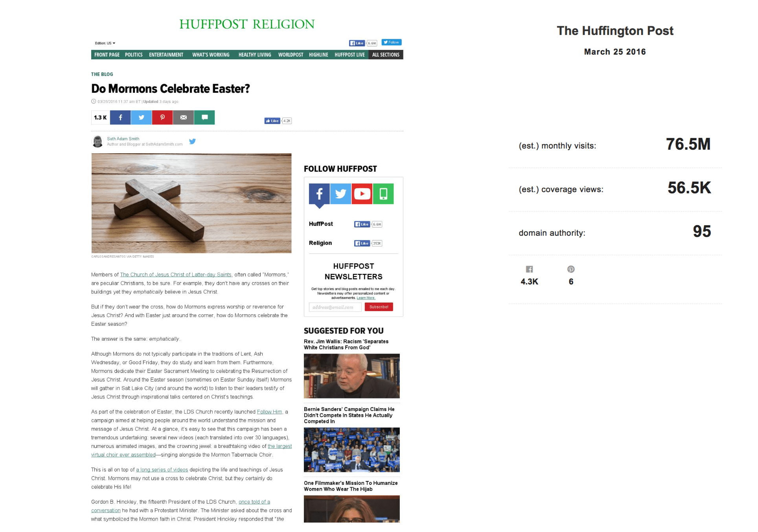This screenshot has height=532, width=758.
Task: Open the ALL SECTIONS menu
Action: point(386,55)
